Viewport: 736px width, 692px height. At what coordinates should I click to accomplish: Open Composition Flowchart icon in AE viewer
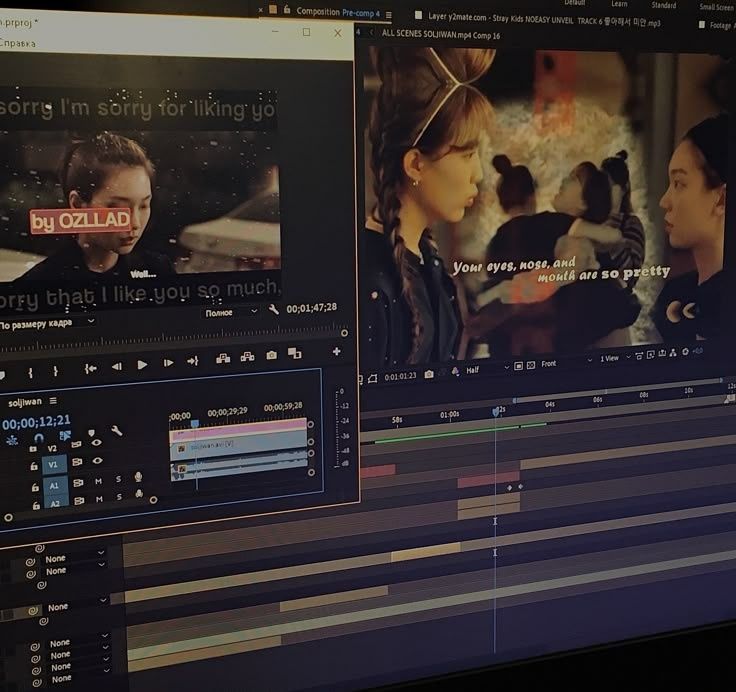coord(673,353)
